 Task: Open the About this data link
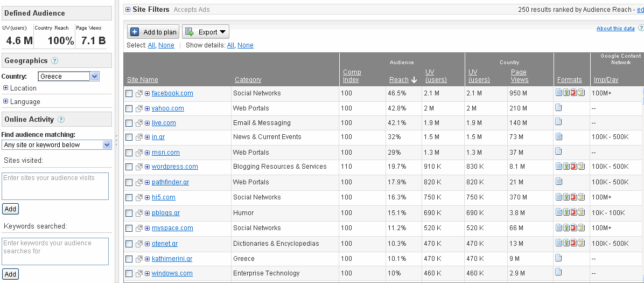click(615, 29)
